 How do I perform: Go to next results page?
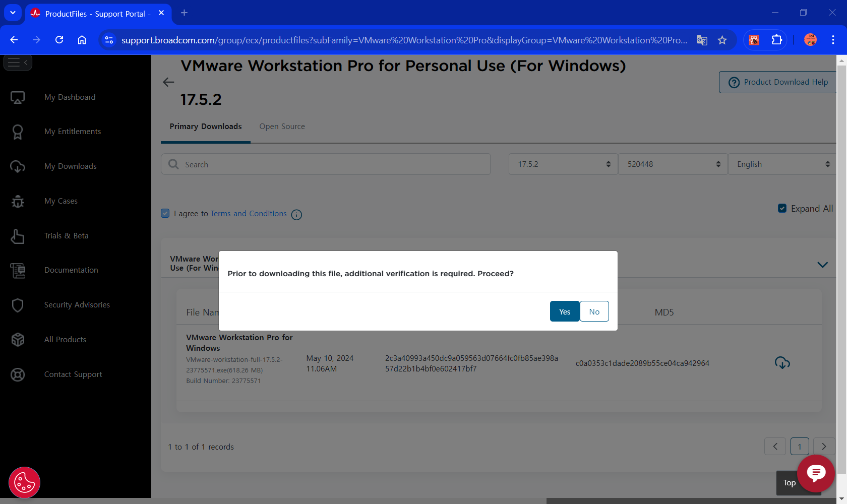[x=824, y=447]
